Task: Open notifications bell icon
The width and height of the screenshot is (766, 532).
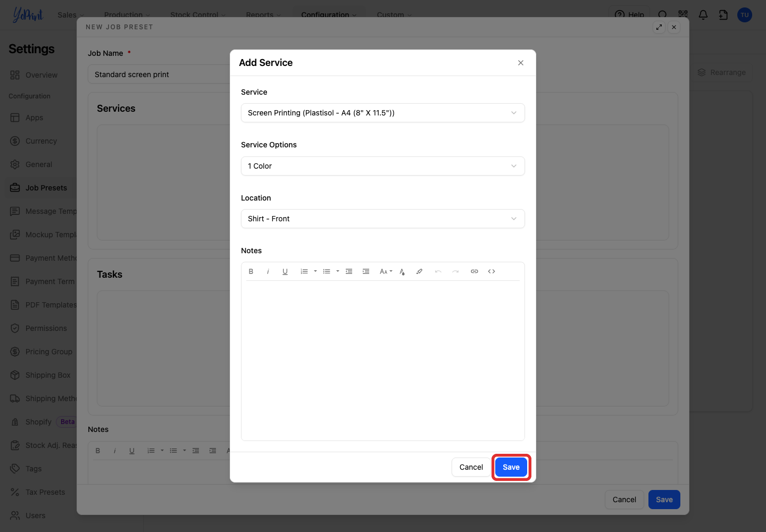Action: pos(703,15)
